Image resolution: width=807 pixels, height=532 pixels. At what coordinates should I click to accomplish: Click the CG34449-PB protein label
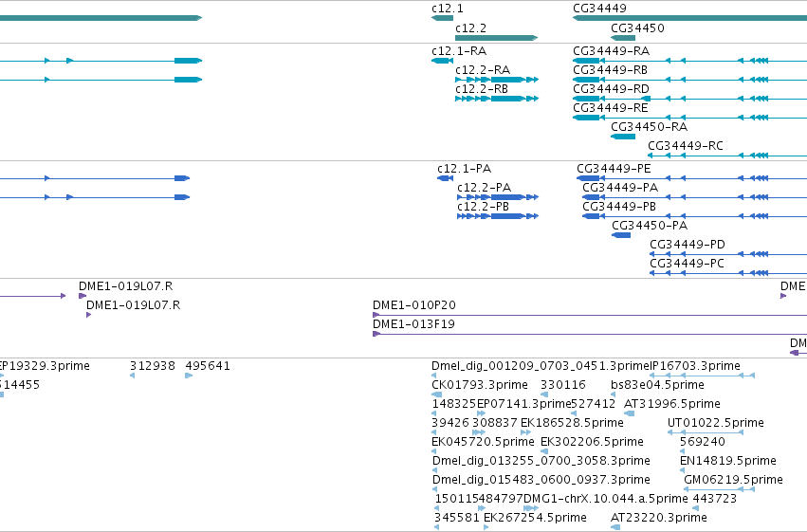(x=619, y=207)
